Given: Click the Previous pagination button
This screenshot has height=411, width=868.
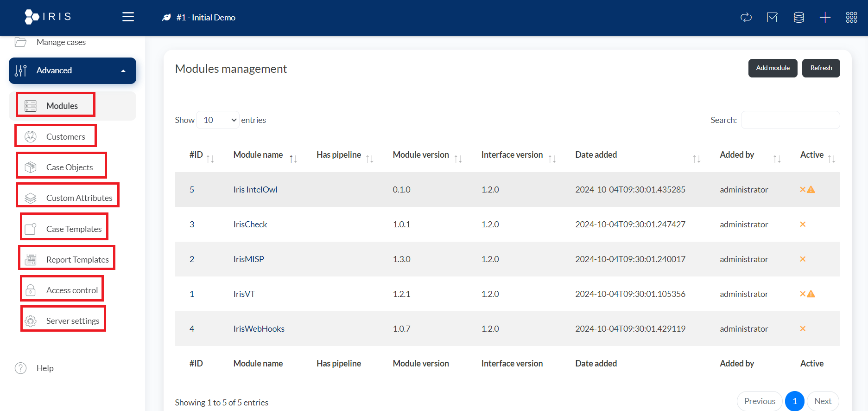Looking at the screenshot, I should coord(760,401).
